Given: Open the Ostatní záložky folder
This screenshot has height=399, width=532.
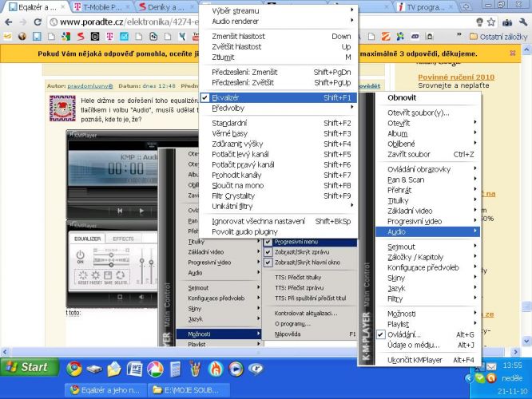Looking at the screenshot, I should pyautogui.click(x=498, y=37).
